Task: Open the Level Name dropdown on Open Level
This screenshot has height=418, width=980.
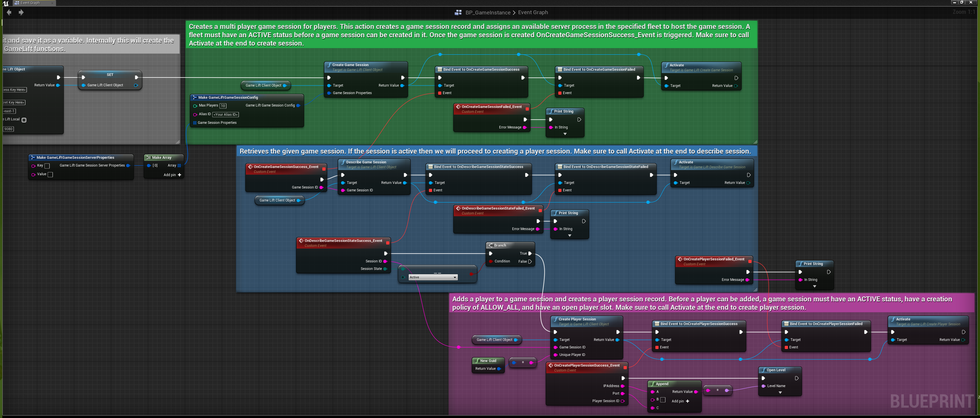Action: 780,392
